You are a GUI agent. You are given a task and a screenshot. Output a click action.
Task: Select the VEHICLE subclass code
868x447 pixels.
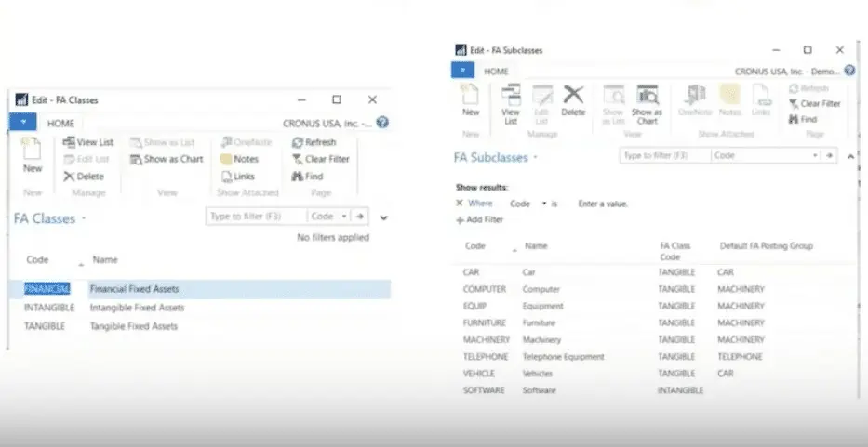click(x=479, y=374)
